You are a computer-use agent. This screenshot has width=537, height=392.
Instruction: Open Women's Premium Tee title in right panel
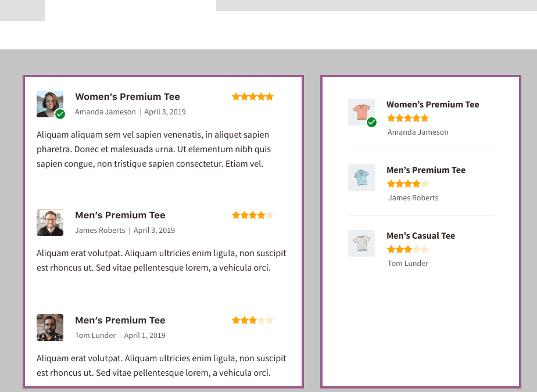point(433,105)
